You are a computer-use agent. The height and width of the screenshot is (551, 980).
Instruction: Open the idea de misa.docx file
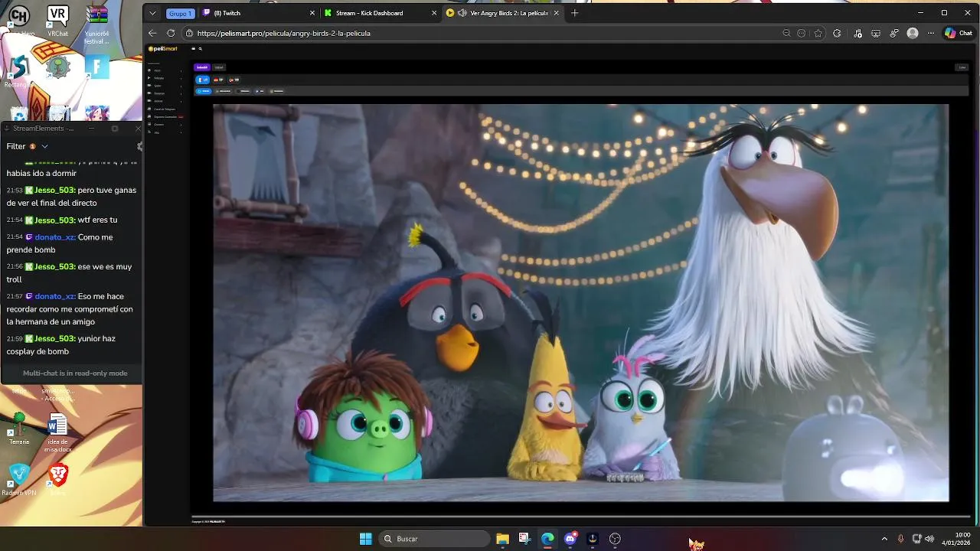coord(57,432)
